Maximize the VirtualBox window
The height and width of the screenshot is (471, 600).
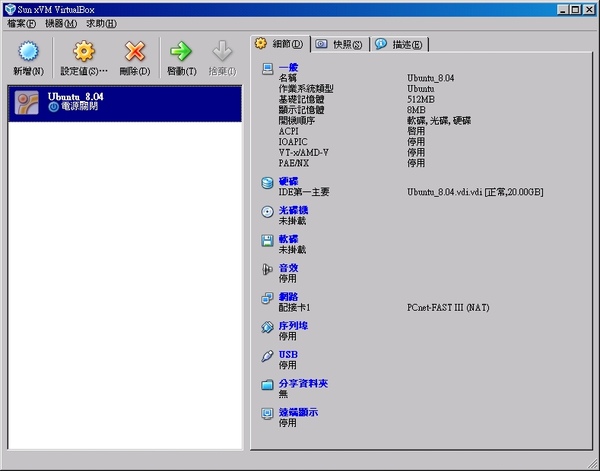574,10
